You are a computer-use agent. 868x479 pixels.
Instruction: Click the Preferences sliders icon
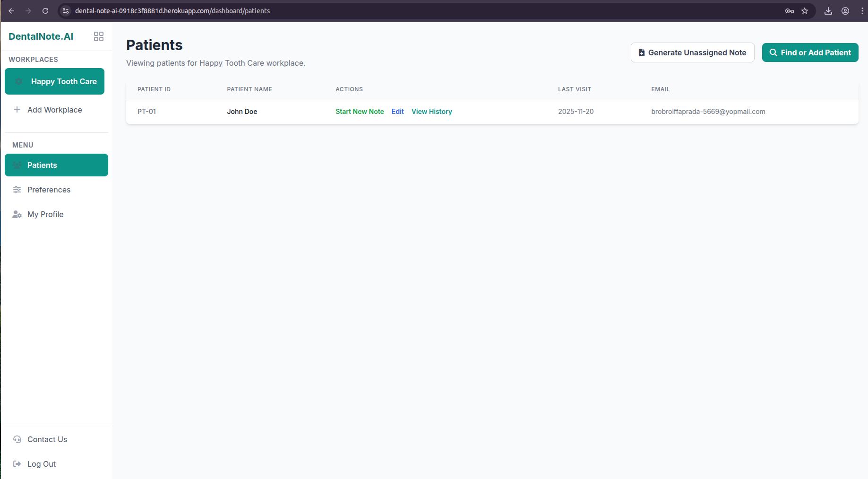pos(17,190)
